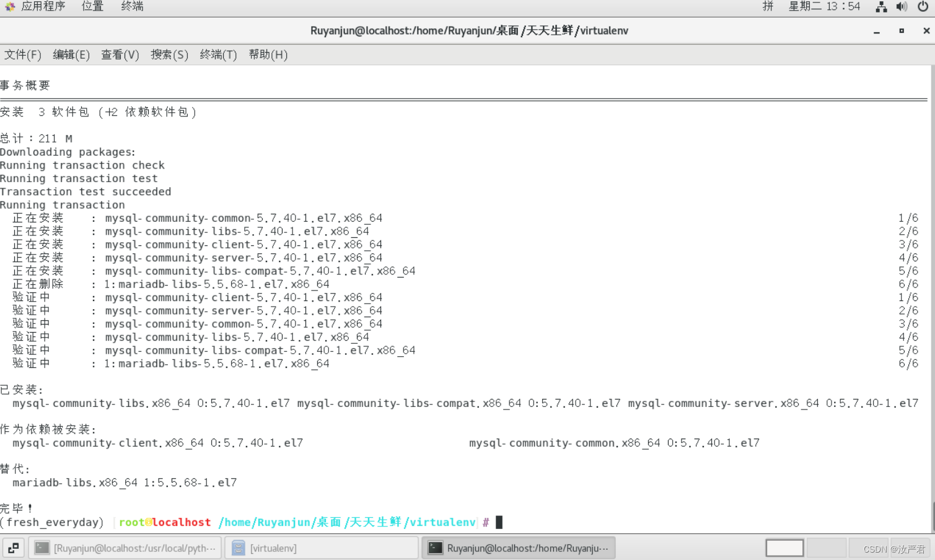Image resolution: width=935 pixels, height=560 pixels.
Task: Open the 终端(T) menu in the menu bar
Action: [218, 55]
